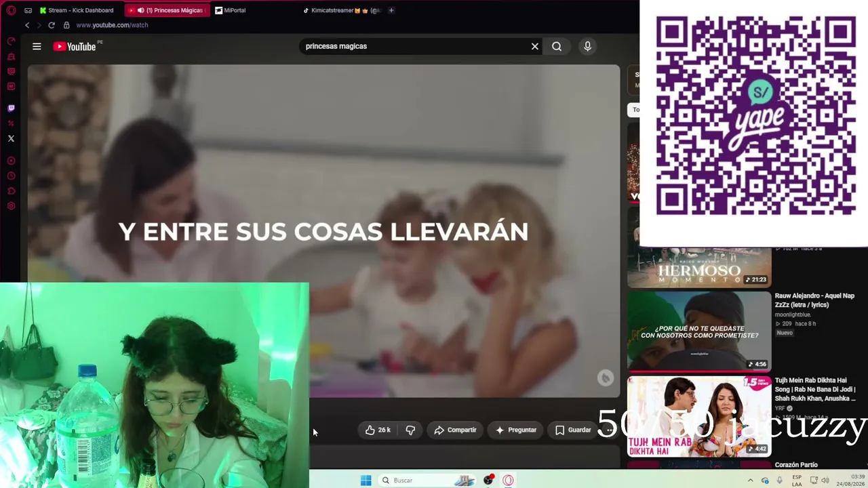Open browser Settings gear icon
The height and width of the screenshot is (488, 868).
coord(11,206)
